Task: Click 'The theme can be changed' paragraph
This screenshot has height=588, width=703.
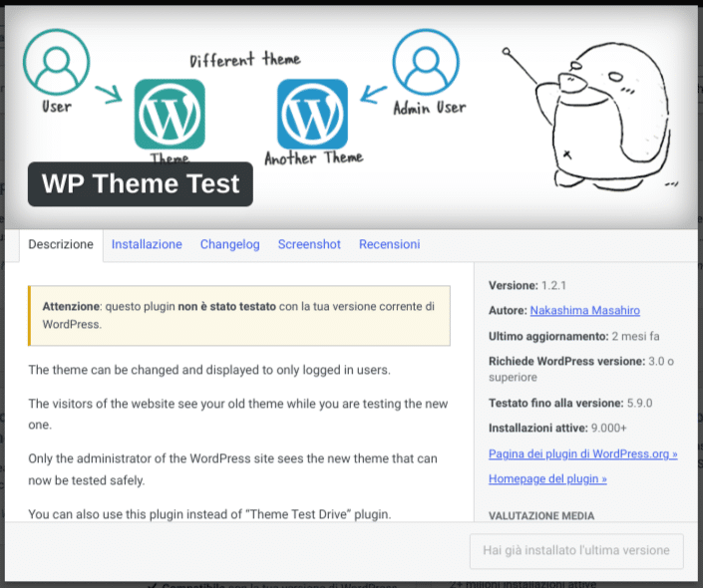Action: (209, 370)
